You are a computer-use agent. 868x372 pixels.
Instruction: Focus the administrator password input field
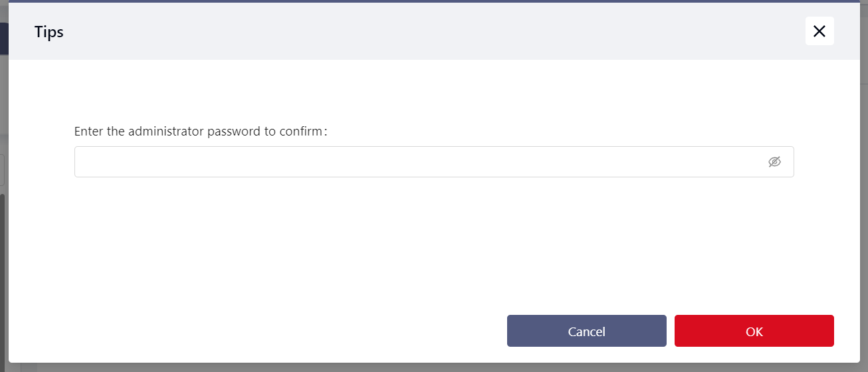click(419, 162)
